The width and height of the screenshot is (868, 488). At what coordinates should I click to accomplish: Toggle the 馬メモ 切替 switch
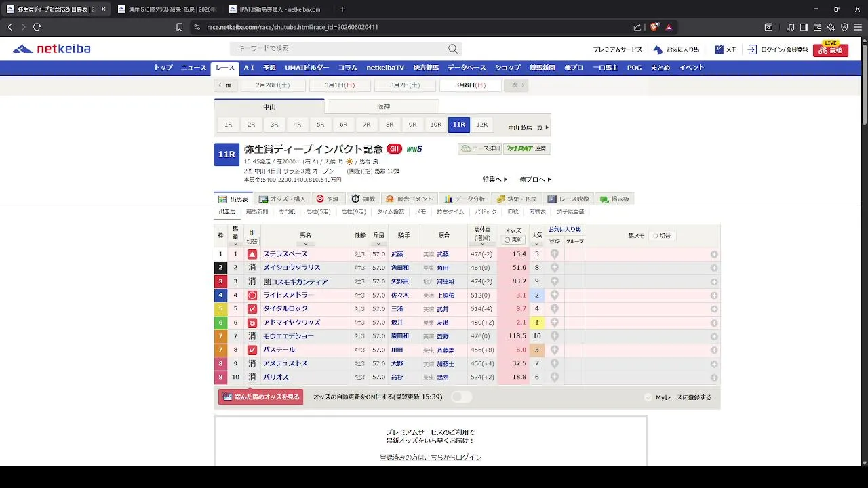pos(661,235)
